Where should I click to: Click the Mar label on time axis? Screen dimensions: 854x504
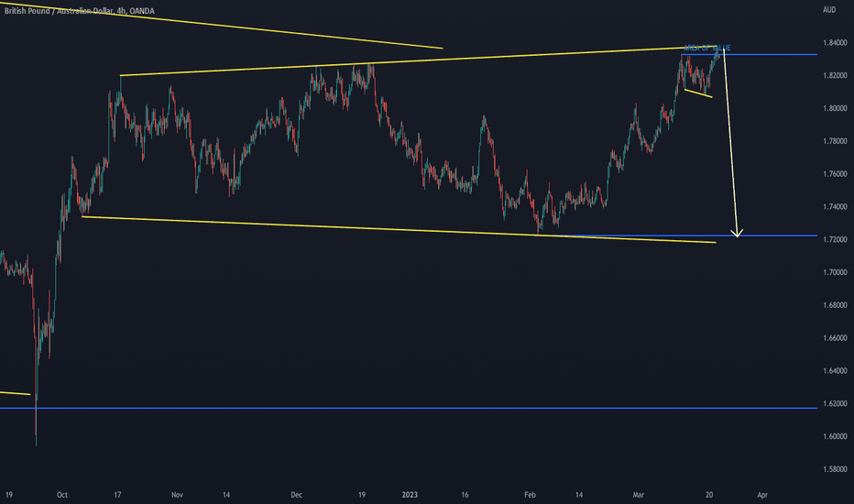[x=639, y=495]
